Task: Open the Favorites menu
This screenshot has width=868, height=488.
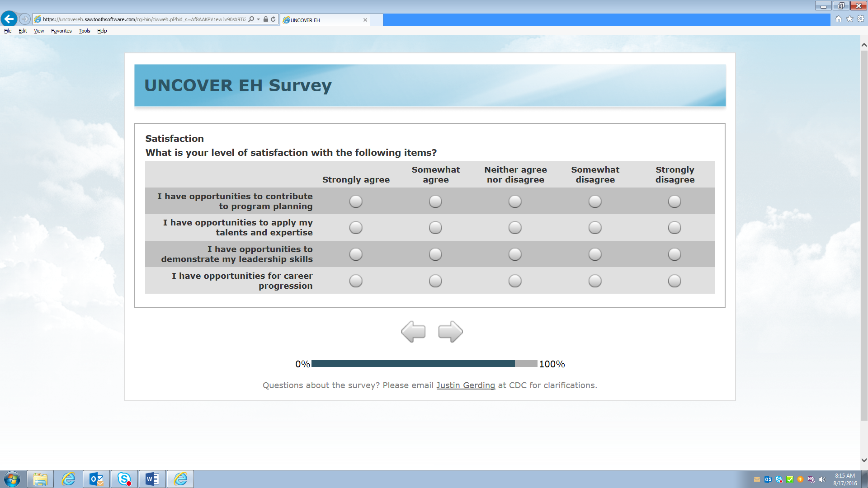Action: click(x=61, y=31)
